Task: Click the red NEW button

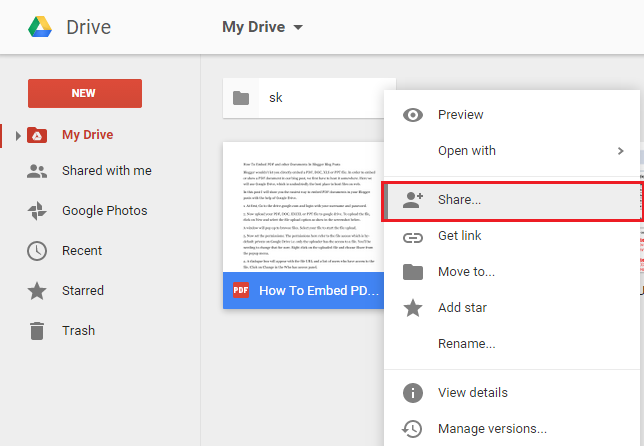Action: (x=85, y=93)
